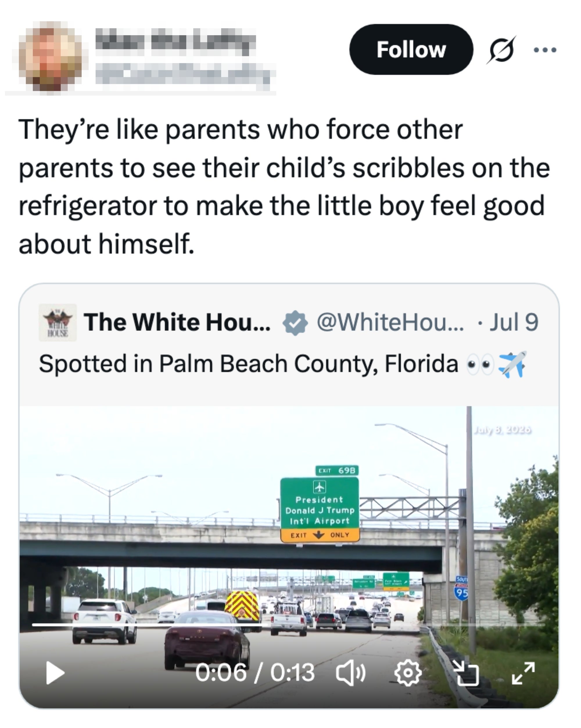Play the video with the triangle icon
Image resolution: width=581 pixels, height=728 pixels.
pos(55,673)
